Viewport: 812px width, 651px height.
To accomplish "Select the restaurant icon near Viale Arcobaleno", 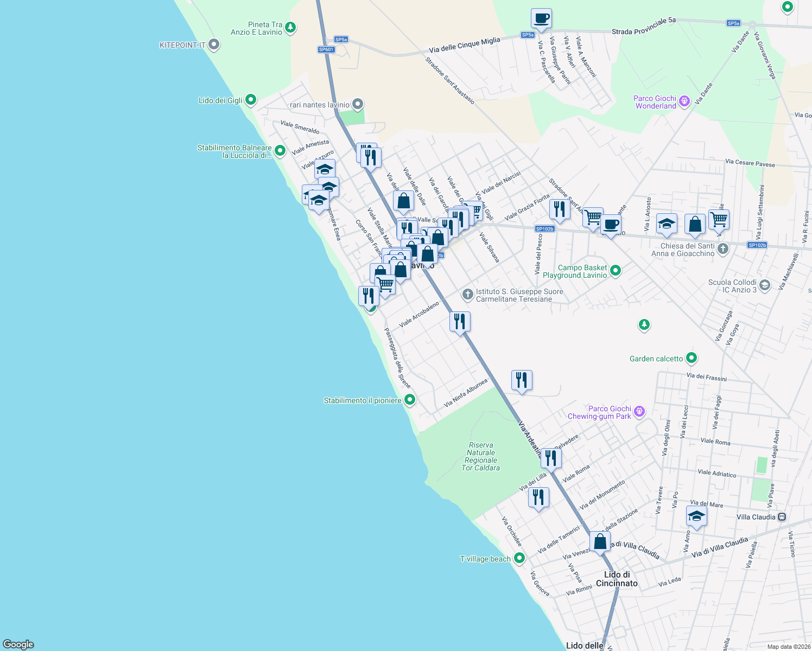I will (460, 321).
